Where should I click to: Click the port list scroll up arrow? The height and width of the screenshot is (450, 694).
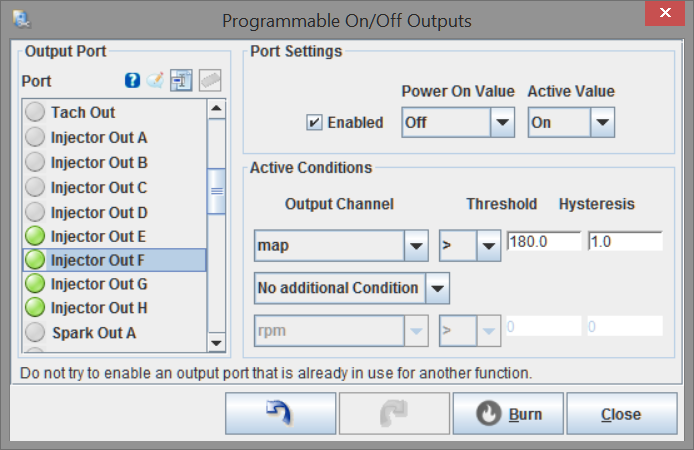(216, 109)
